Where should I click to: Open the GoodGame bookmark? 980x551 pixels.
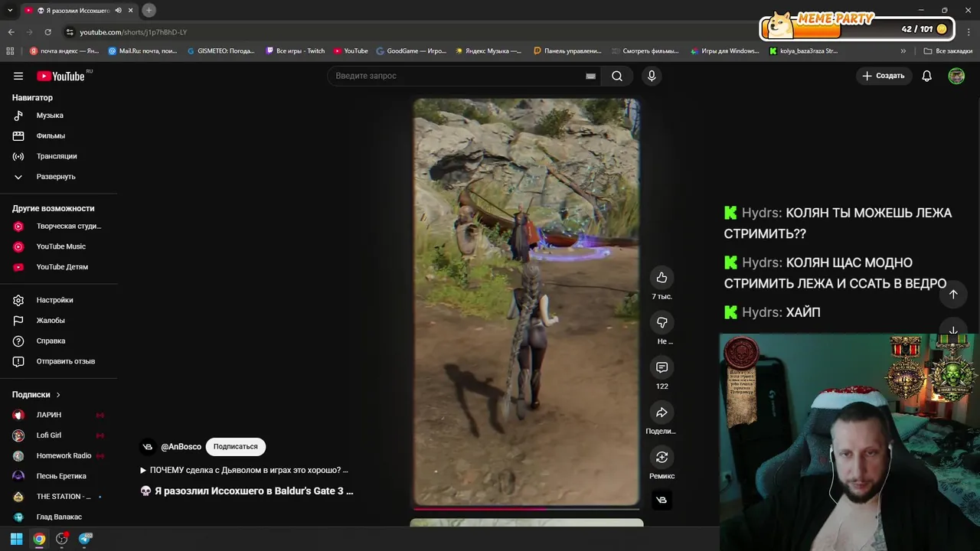[410, 51]
